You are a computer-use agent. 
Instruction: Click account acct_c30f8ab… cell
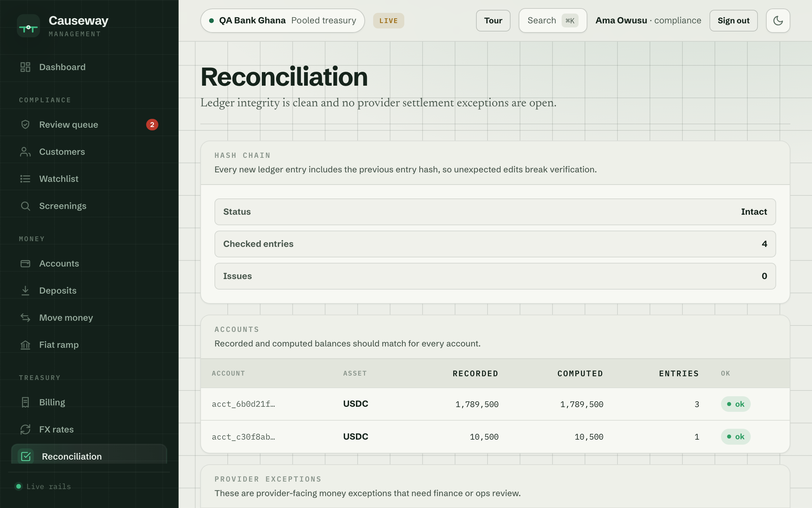pos(244,437)
